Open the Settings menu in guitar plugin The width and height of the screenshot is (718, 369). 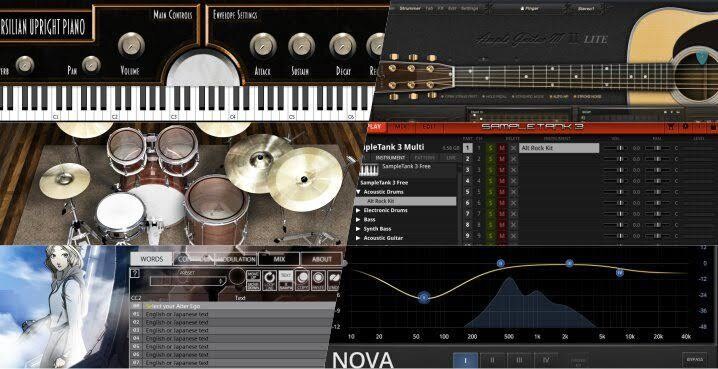click(x=469, y=8)
